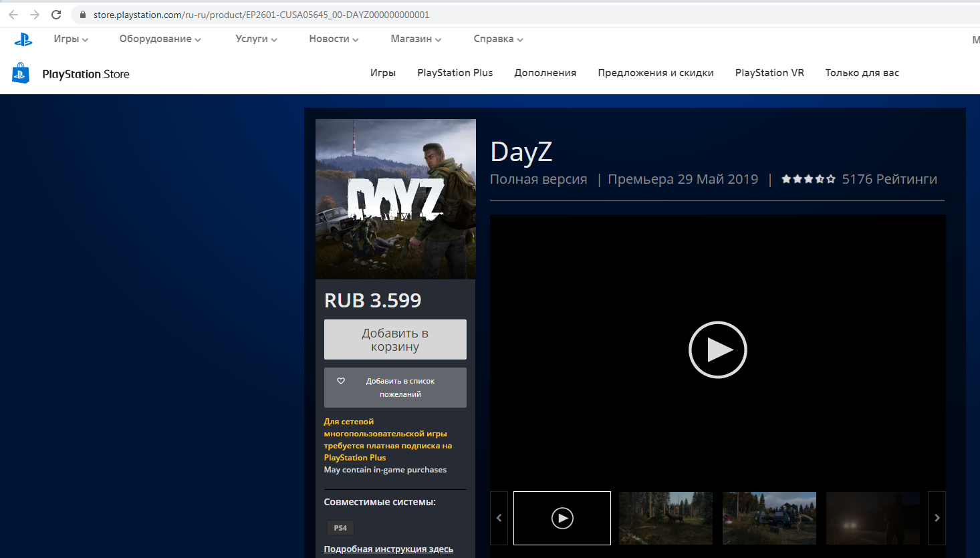Expand the Магазин dropdown menu
This screenshot has height=558, width=980.
coord(416,39)
